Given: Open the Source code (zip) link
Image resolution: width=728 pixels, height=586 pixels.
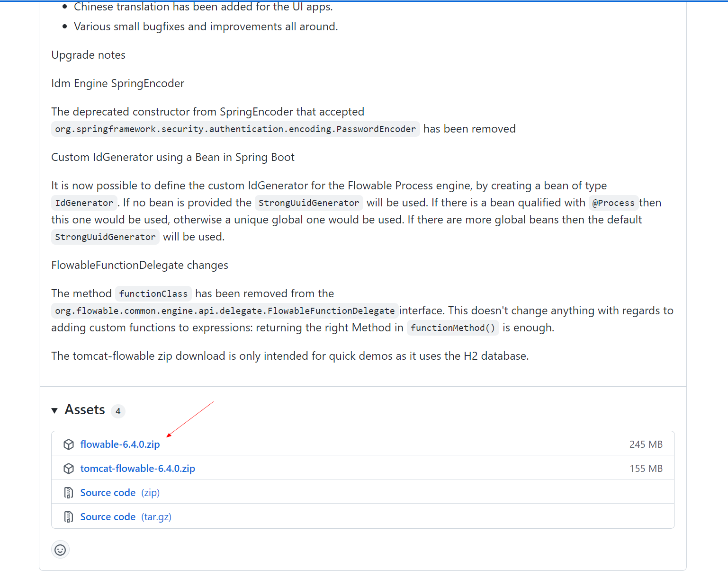Looking at the screenshot, I should [x=108, y=492].
